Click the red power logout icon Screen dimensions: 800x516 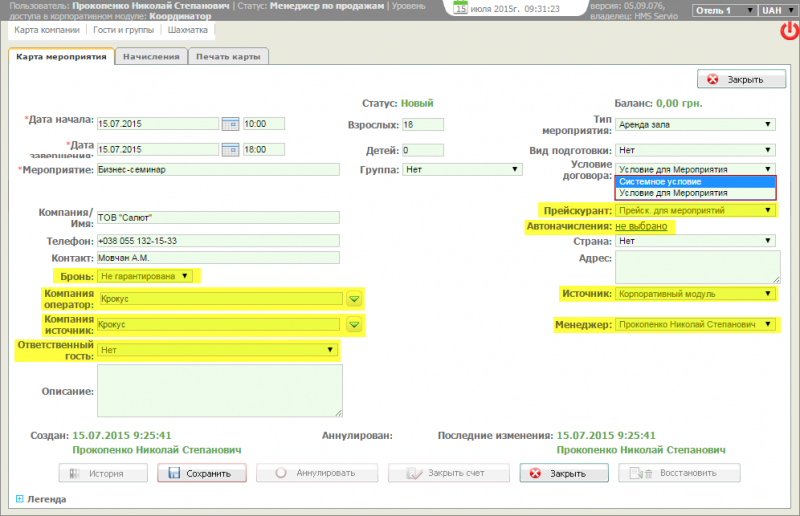coord(789,31)
